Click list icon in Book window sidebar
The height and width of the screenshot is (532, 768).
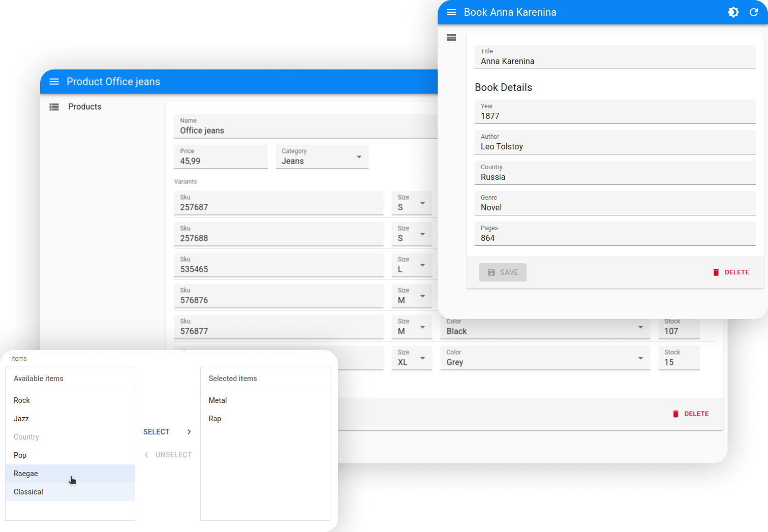451,38
